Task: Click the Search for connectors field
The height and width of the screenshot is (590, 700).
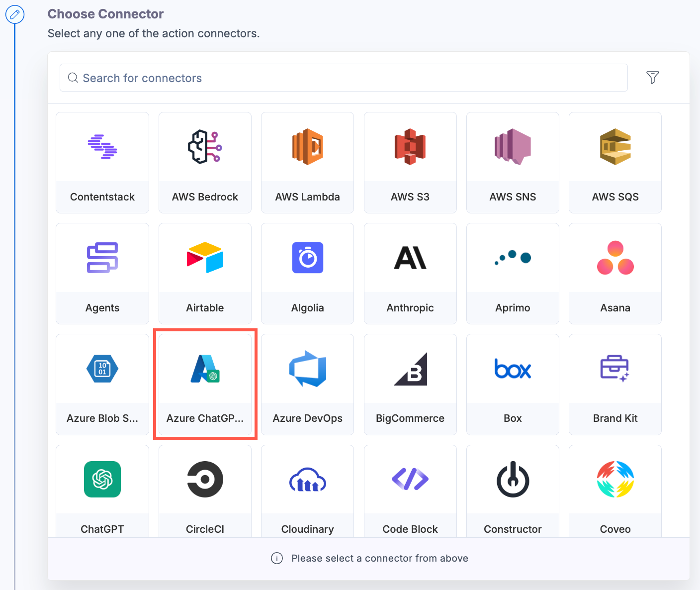Action: (344, 78)
